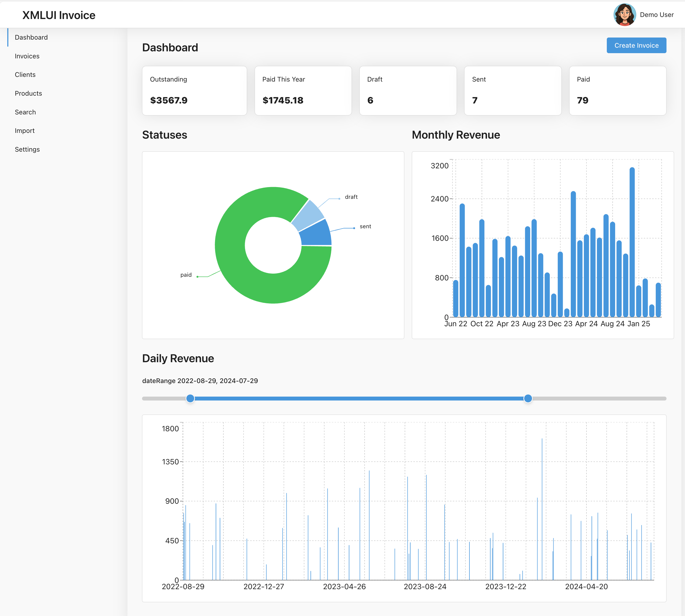
Task: Select Products from the navigation
Action: pos(28,93)
